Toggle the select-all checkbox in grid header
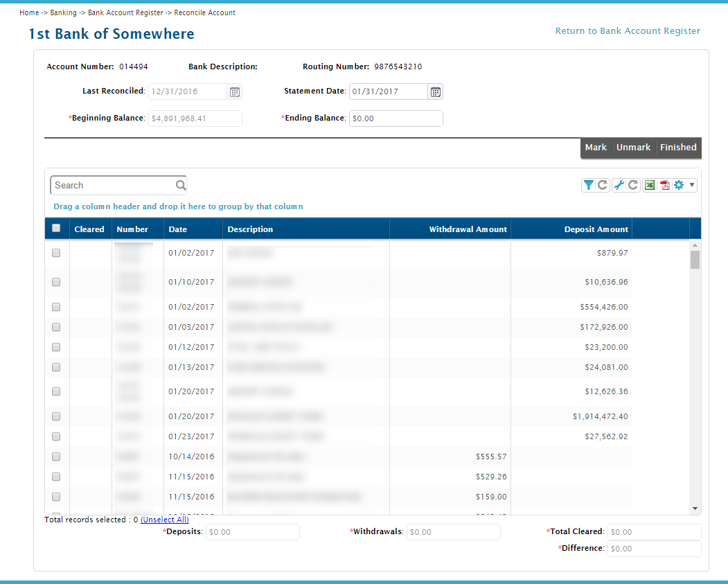 56,229
